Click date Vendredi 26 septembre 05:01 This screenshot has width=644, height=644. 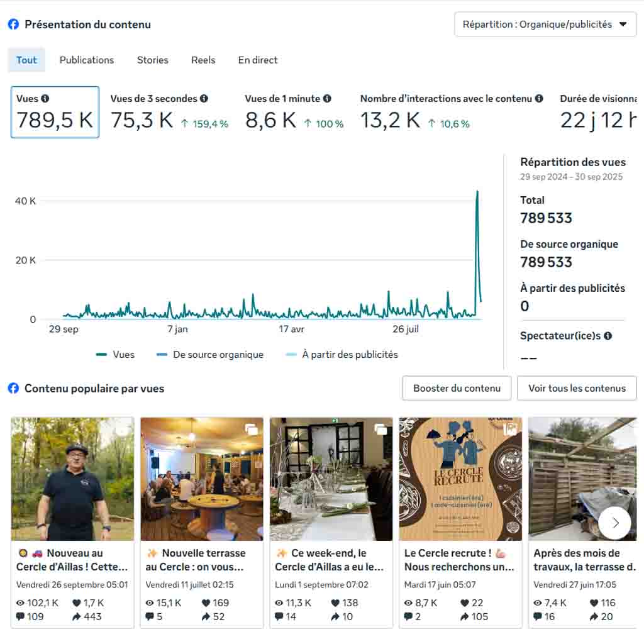click(72, 584)
